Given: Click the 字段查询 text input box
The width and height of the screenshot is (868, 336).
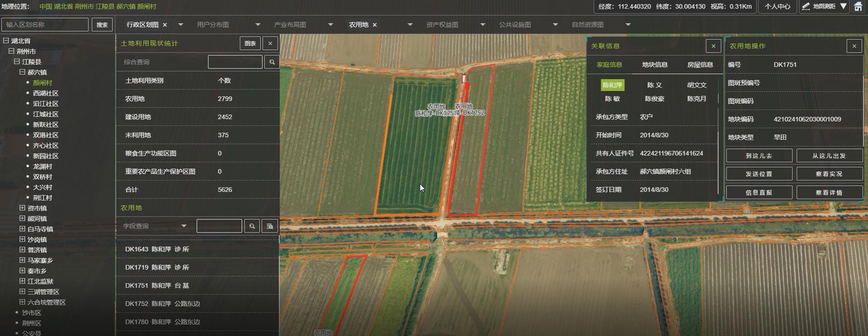Looking at the screenshot, I should (x=219, y=226).
